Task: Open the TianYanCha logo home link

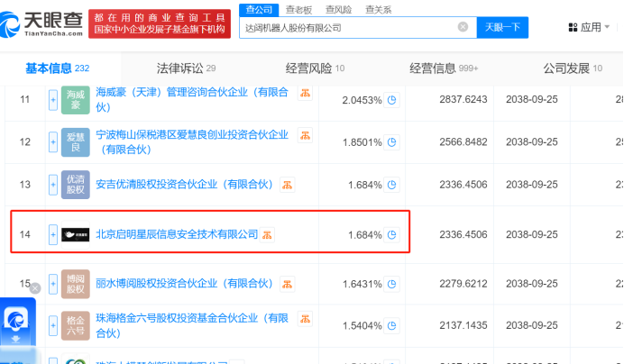Action: click(x=41, y=24)
